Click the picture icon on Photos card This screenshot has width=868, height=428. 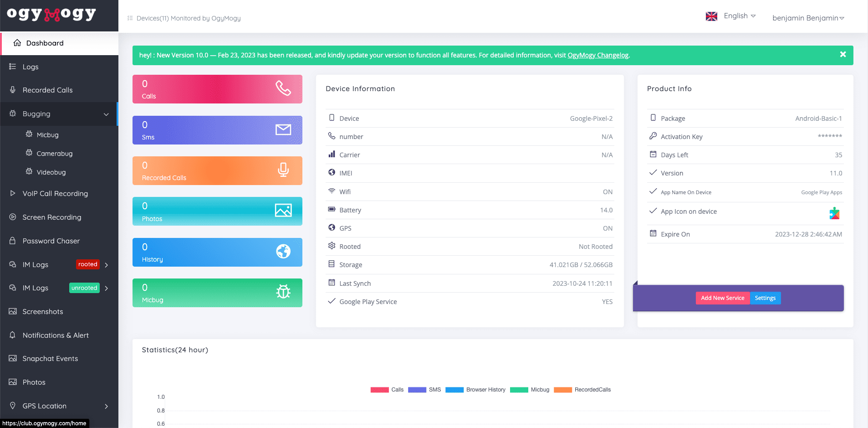point(283,210)
